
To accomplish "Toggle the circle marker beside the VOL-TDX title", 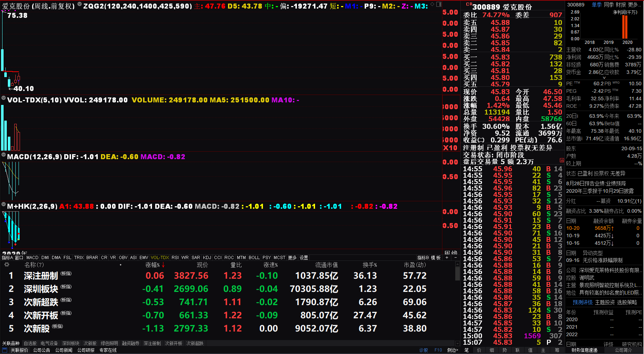I will tap(4, 98).
